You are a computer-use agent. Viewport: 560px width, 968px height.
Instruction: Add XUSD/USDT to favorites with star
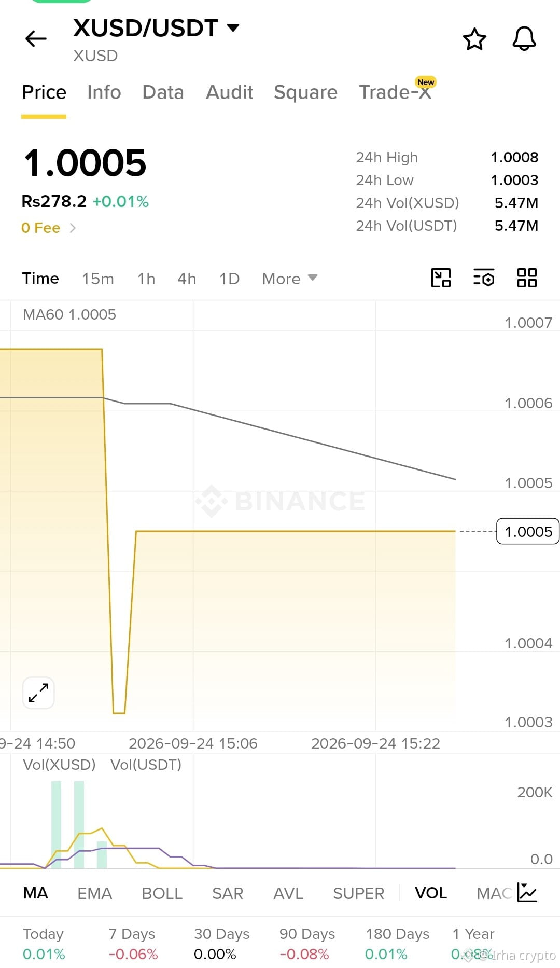(x=474, y=39)
